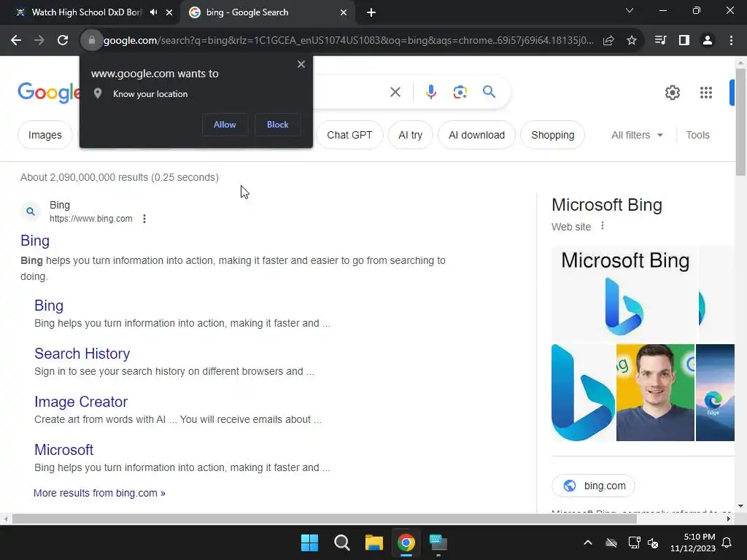Reload the current page
Viewport: 747px width, 560px height.
(x=63, y=41)
